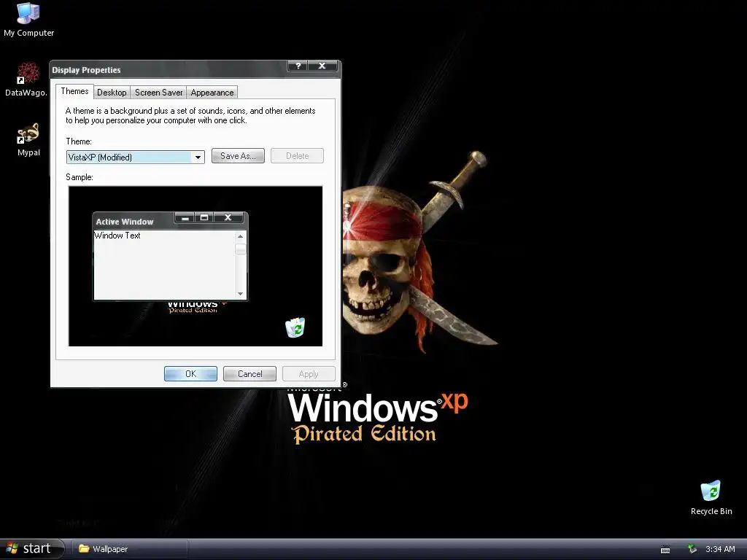
Task: Click the Start button on the taskbar
Action: click(x=31, y=548)
